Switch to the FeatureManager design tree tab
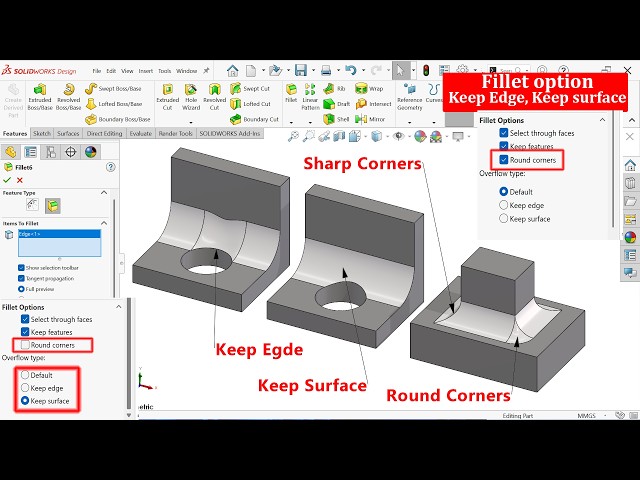 click(10, 152)
